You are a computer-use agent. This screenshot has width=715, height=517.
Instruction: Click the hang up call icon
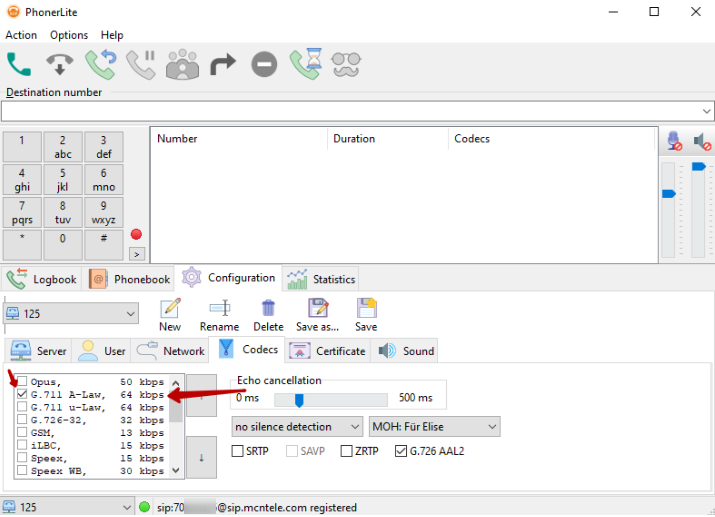tap(60, 64)
